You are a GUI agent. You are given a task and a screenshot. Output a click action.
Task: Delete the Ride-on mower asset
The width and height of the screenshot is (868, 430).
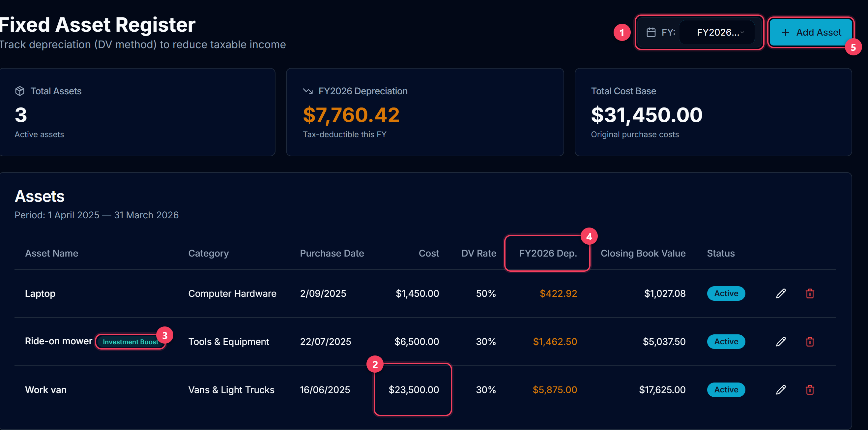click(x=810, y=342)
